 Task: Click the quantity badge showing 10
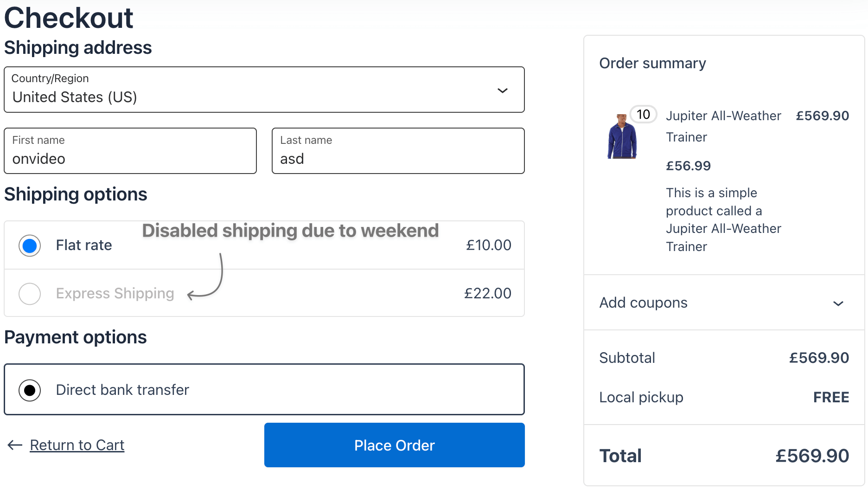pos(643,114)
